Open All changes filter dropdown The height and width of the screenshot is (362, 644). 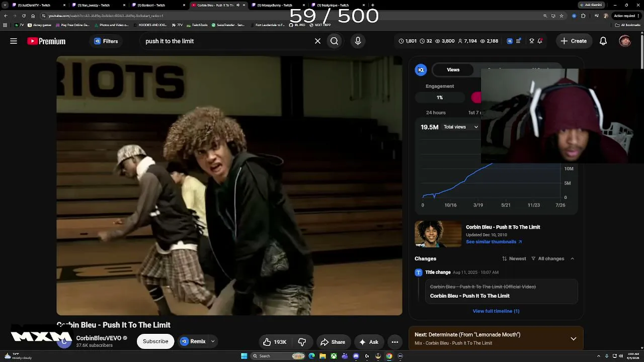click(x=548, y=258)
